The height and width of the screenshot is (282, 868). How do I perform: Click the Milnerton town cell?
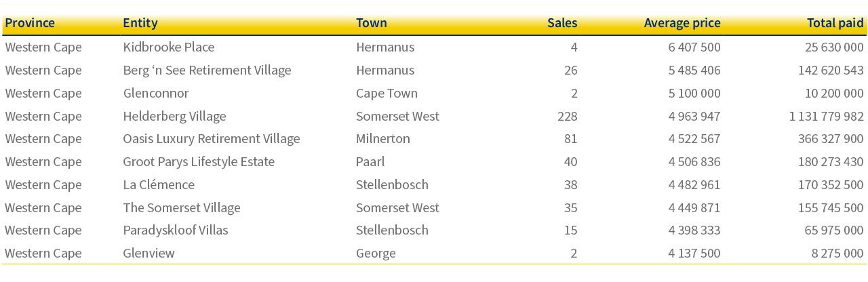coord(383,139)
